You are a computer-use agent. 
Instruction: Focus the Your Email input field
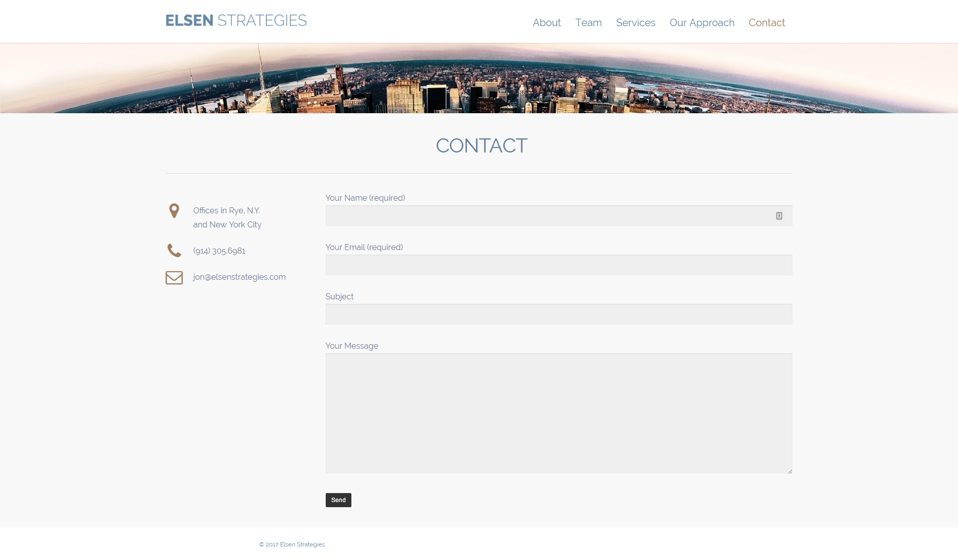click(x=559, y=265)
